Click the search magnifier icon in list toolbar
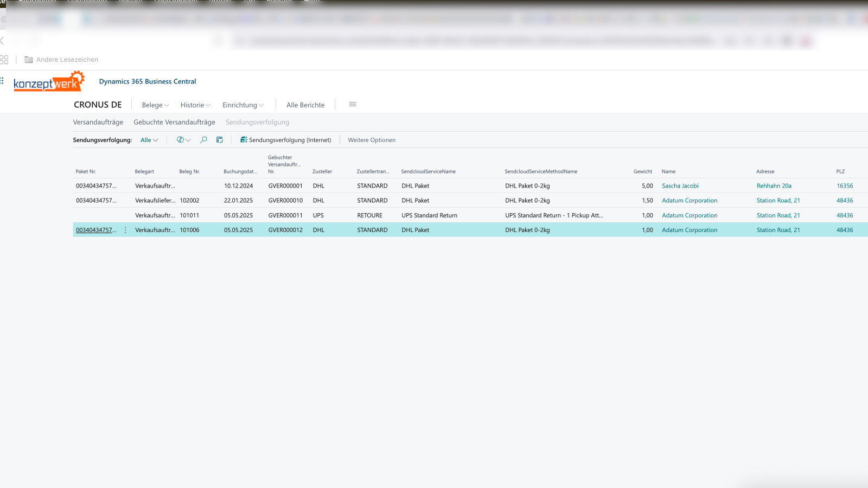 (x=203, y=140)
